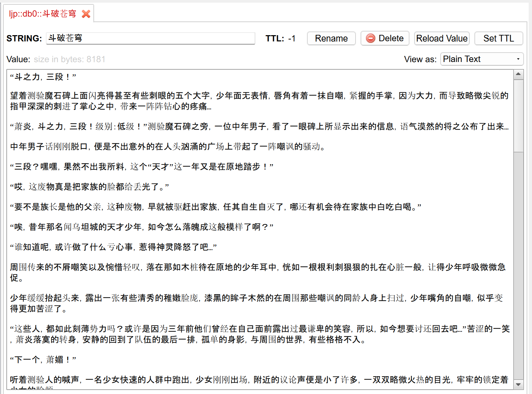Click the size in bytes: 8181 label
532x394 pixels.
click(x=70, y=59)
